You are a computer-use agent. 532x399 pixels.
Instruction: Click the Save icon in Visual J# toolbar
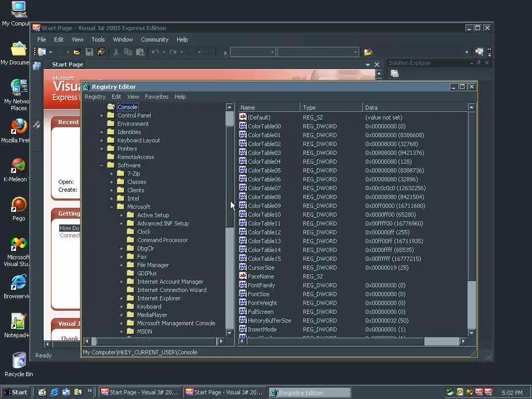click(89, 52)
